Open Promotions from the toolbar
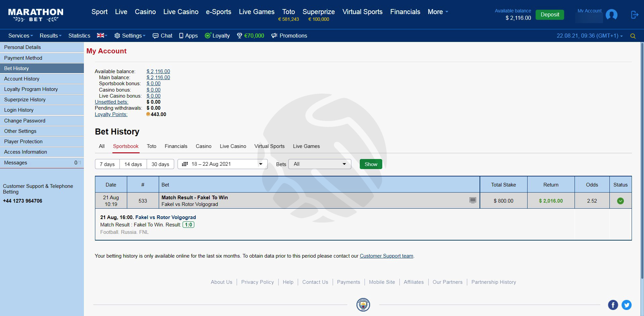644x316 pixels. [289, 36]
